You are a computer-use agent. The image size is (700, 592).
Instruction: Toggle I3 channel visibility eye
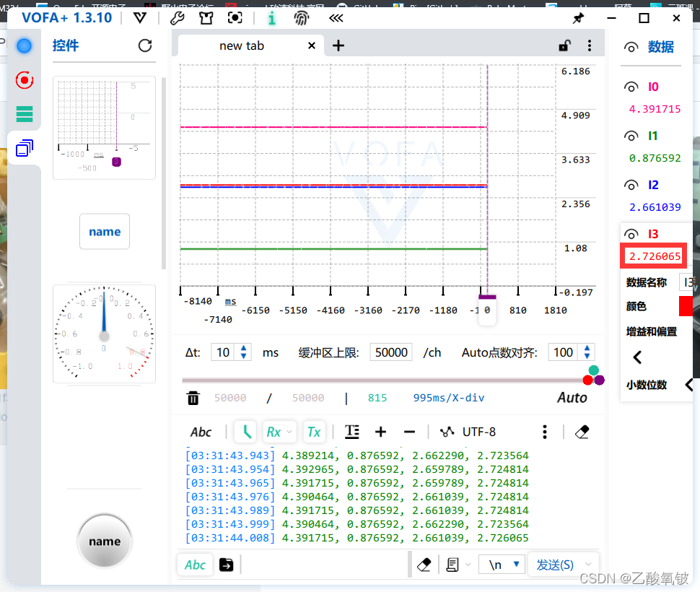point(631,235)
